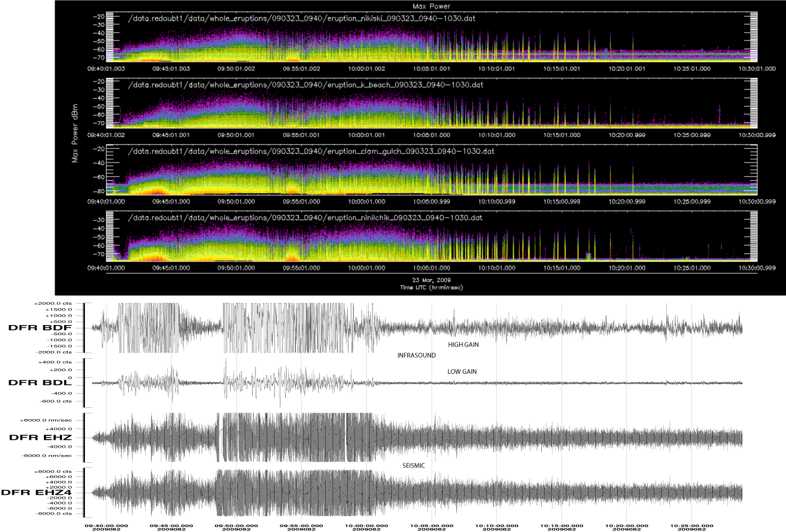Viewport: 786px width, 532px height.
Task: Click the '10:15:00.000' tick on seismic time axis
Action: pyautogui.click(x=562, y=527)
